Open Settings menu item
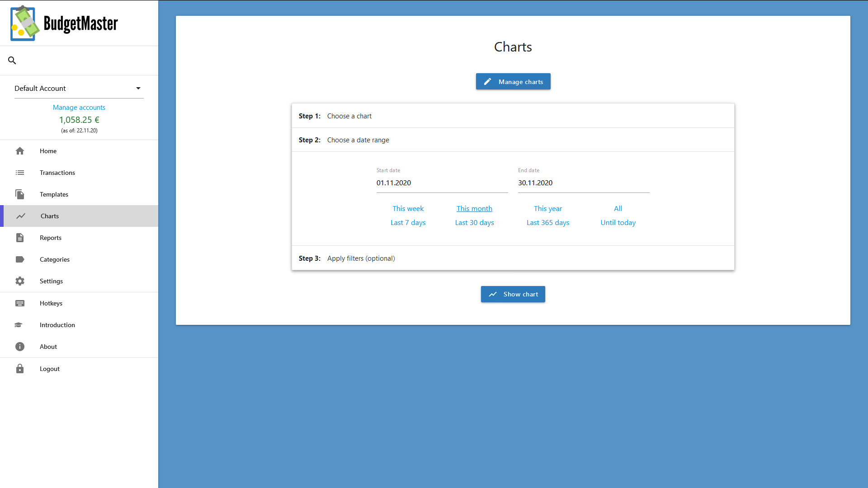 pyautogui.click(x=79, y=281)
